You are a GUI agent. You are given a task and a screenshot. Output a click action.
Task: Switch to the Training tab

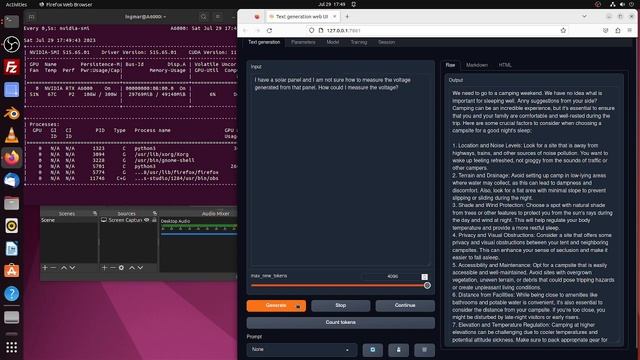[359, 42]
